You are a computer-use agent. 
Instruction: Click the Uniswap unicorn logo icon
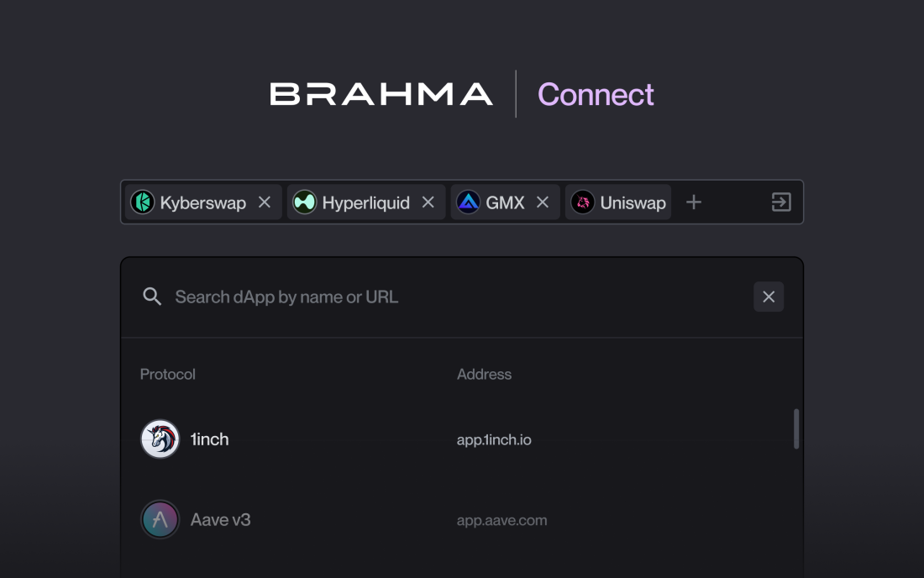coord(583,202)
